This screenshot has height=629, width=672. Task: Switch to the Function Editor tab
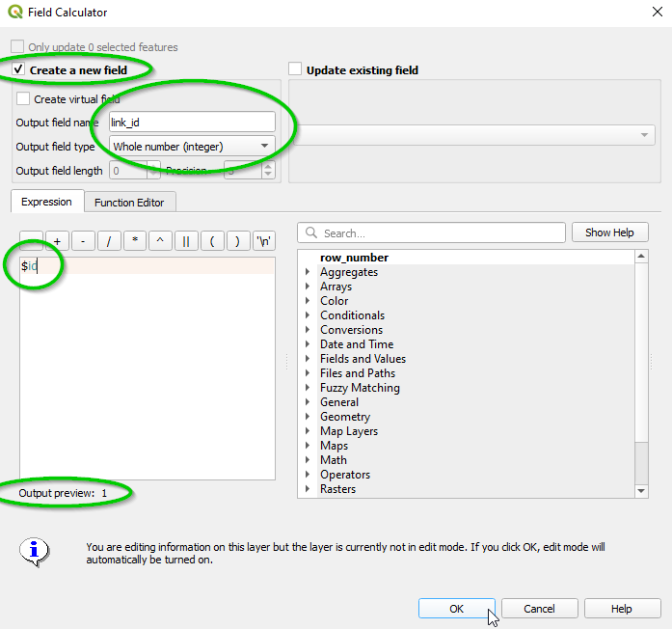coord(129,203)
